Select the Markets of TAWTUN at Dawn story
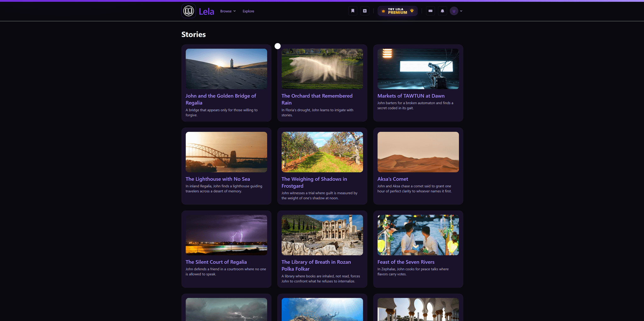The image size is (644, 321). click(x=411, y=96)
